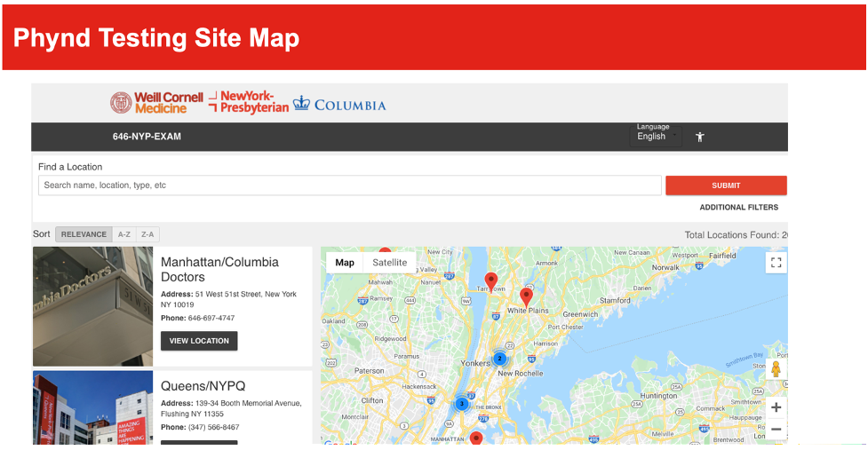Click phone number (347) 566-8467

(214, 427)
